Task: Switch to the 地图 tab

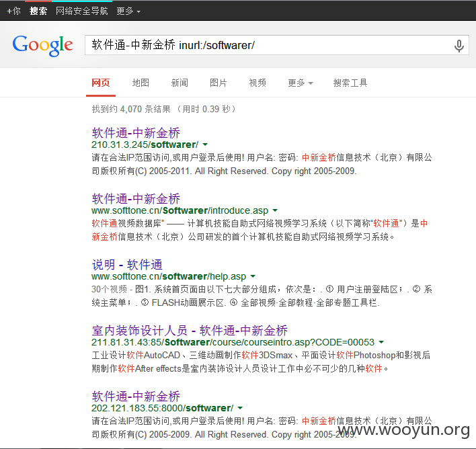Action: [141, 83]
